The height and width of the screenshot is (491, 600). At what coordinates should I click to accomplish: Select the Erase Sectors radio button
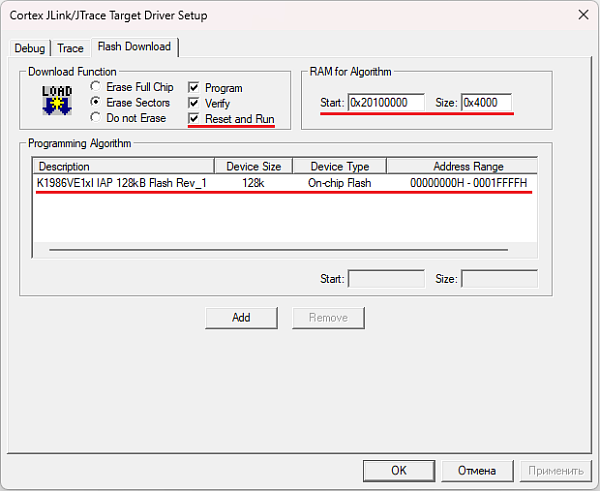pyautogui.click(x=96, y=102)
